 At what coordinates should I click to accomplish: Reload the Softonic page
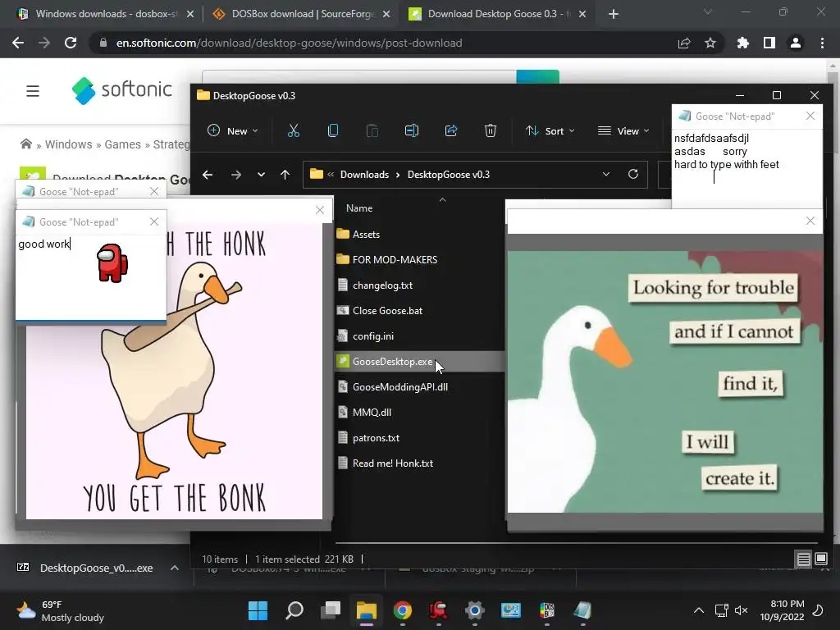71,43
